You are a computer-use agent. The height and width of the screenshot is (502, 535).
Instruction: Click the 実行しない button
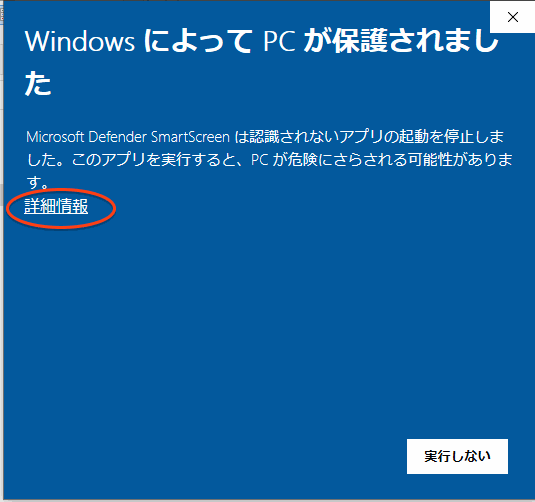457,456
